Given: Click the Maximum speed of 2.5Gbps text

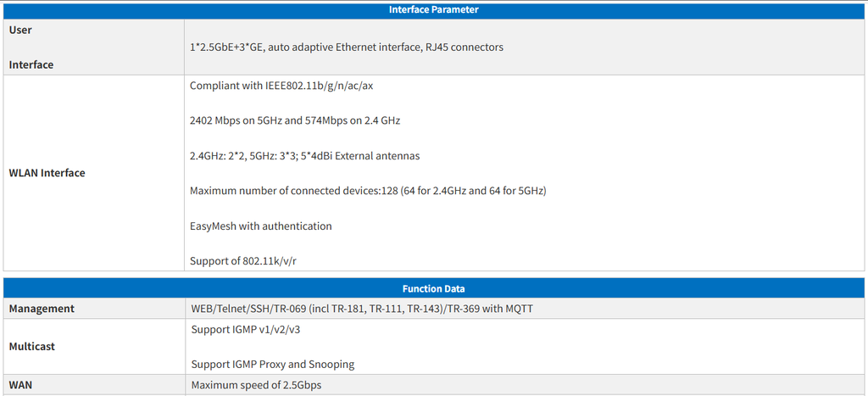Looking at the screenshot, I should tap(256, 386).
